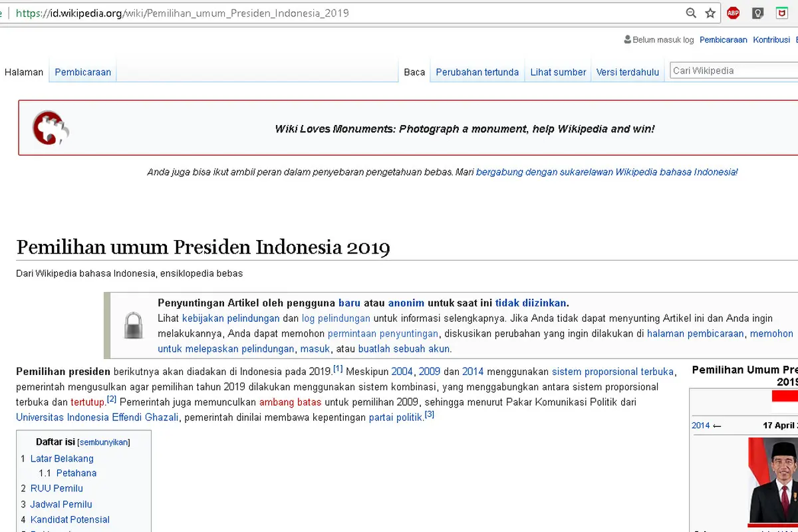Open Universitas Indonesia link
The image size is (798, 532).
coord(62,418)
